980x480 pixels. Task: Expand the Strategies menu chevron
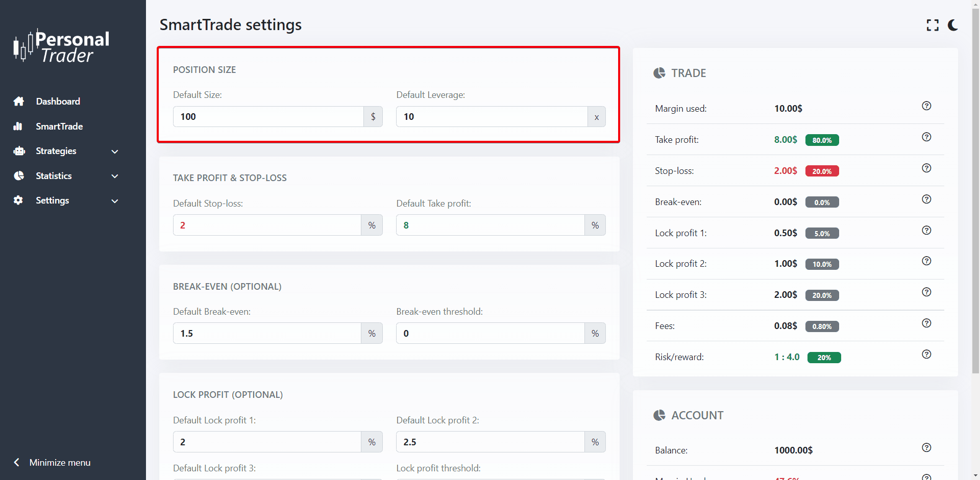[x=115, y=151]
